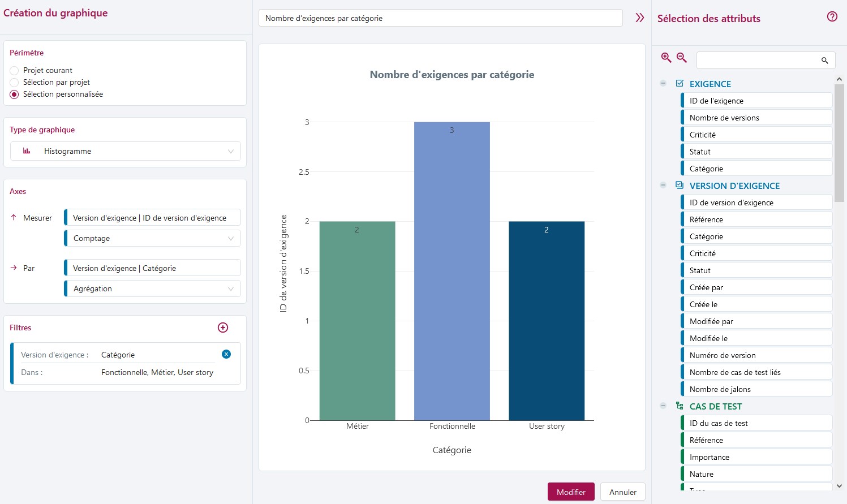847x504 pixels.
Task: Collapse attributes panel with double chevron
Action: point(639,18)
